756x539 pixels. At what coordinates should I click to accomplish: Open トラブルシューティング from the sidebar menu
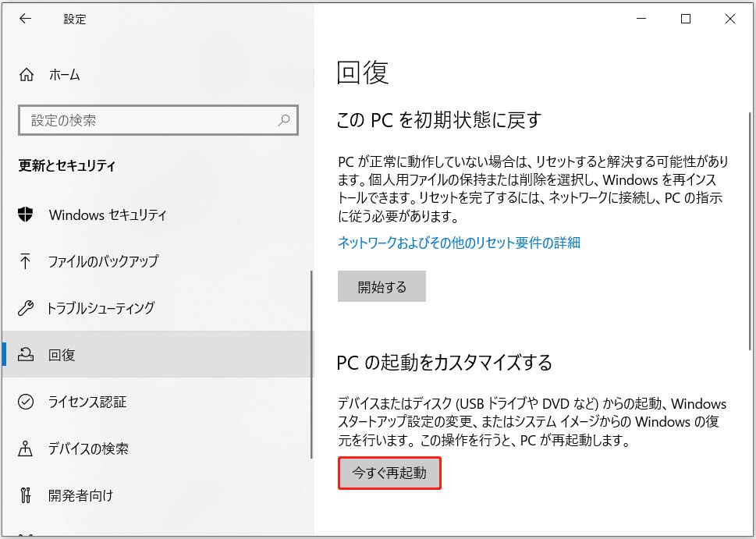(x=101, y=308)
